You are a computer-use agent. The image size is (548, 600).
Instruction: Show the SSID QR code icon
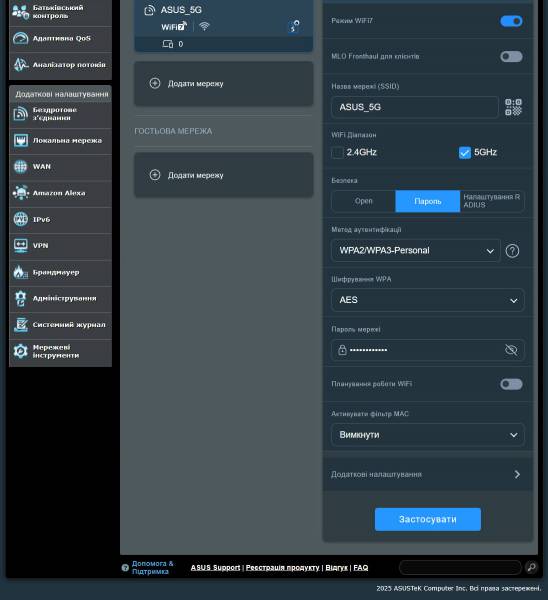(513, 107)
